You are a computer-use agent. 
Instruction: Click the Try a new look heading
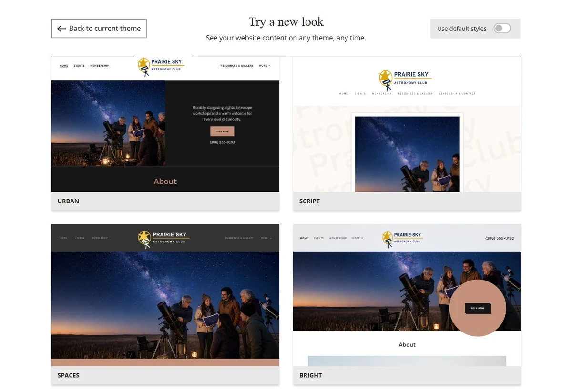(286, 22)
